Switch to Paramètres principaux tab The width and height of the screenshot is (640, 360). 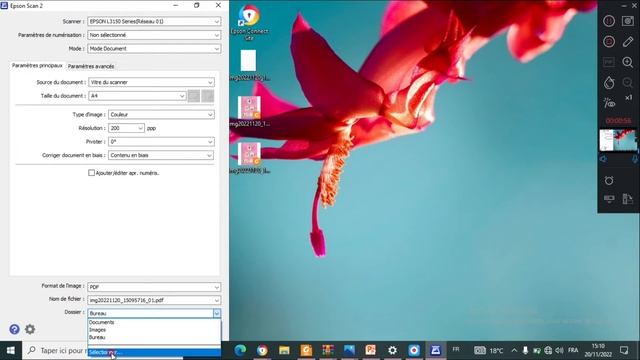[37, 65]
